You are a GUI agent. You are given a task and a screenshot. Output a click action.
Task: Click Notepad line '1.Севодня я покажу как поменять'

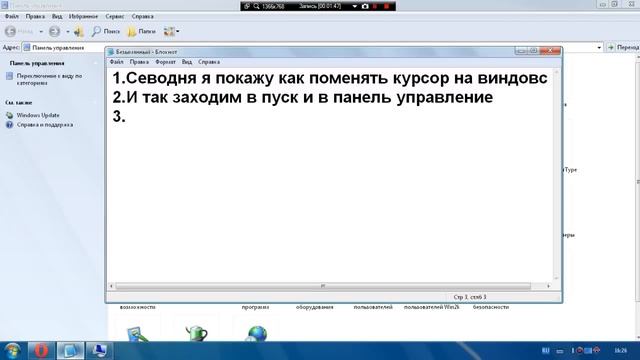click(330, 78)
